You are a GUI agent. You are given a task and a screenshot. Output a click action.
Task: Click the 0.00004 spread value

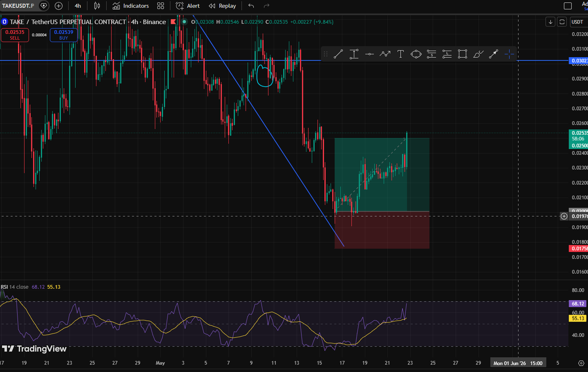click(39, 35)
